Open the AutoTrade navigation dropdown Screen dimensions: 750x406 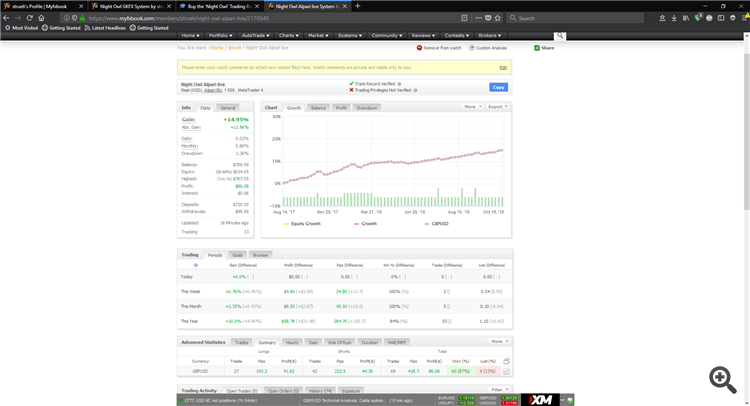click(255, 35)
